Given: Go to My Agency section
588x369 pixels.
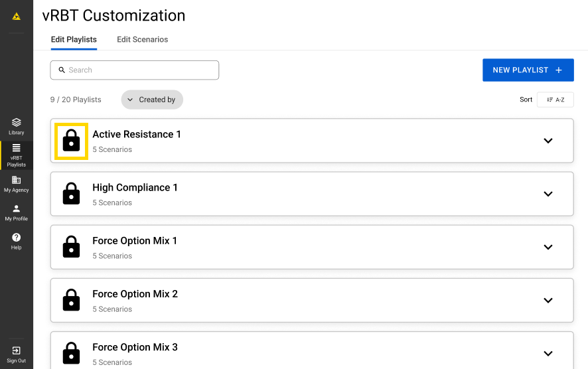Looking at the screenshot, I should (x=17, y=184).
